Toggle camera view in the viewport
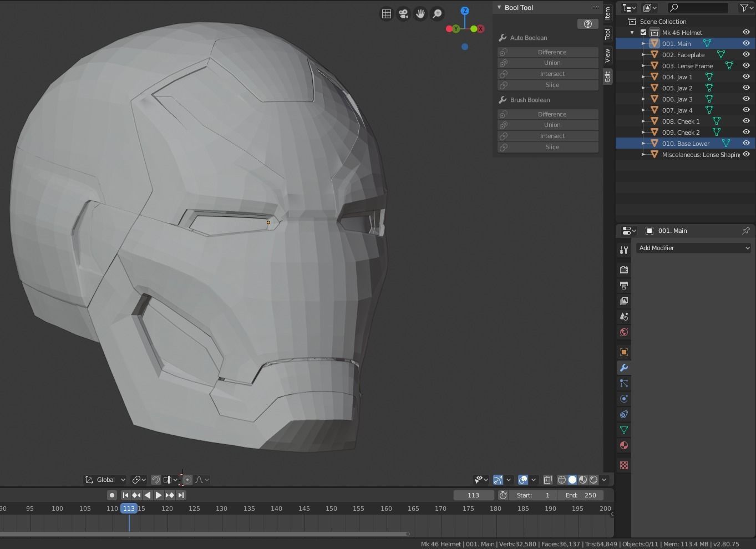The image size is (756, 549). point(403,14)
